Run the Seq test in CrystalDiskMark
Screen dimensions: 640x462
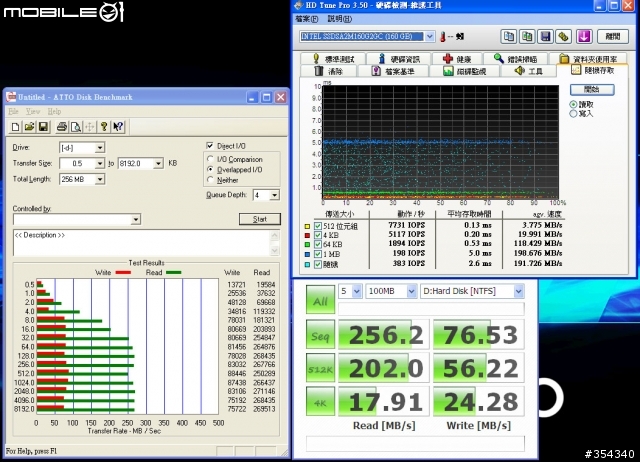pos(320,336)
